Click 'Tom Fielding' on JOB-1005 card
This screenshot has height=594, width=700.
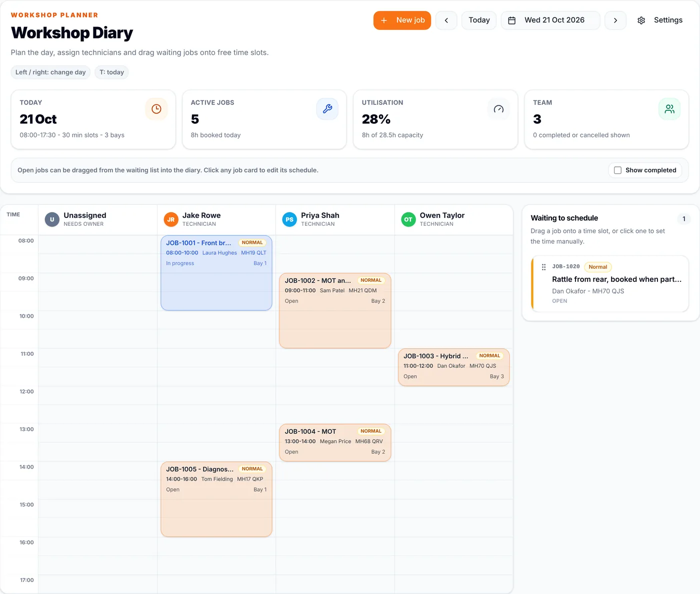point(217,479)
